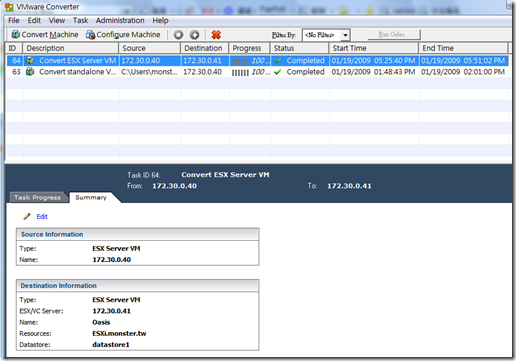516x361 pixels.
Task: Select task 63 Convert standalone V... row
Action: click(258, 72)
